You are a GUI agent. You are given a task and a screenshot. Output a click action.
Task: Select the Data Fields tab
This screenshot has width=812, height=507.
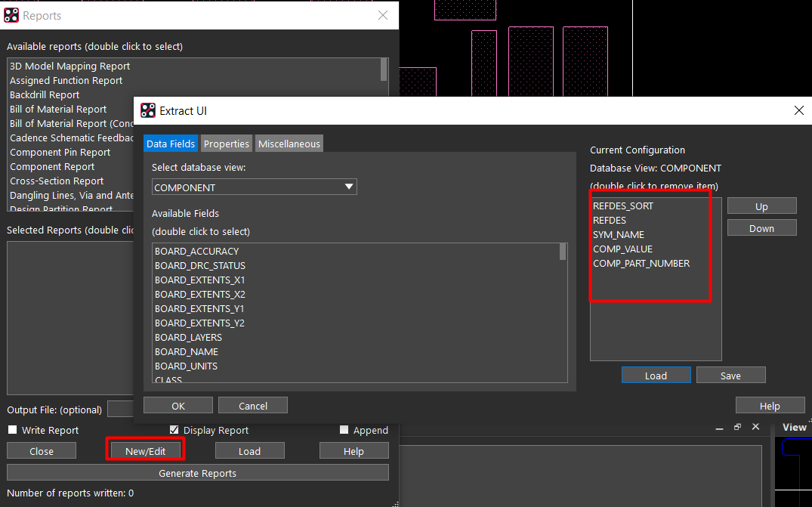coord(171,144)
